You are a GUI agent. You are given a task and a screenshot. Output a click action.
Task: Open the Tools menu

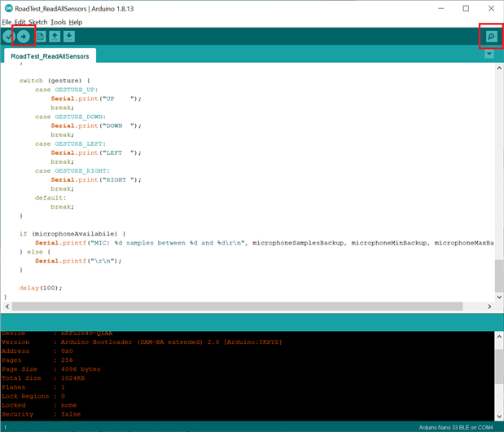point(58,22)
